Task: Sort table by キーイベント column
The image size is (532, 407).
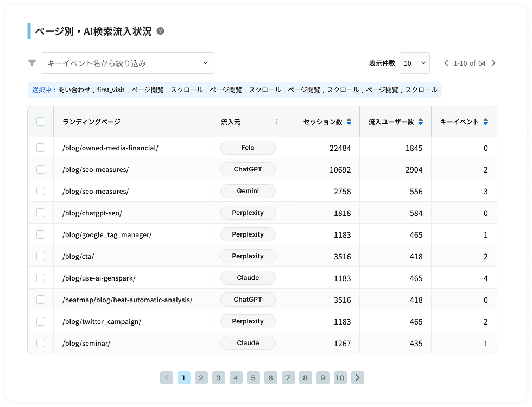Action: coord(486,122)
